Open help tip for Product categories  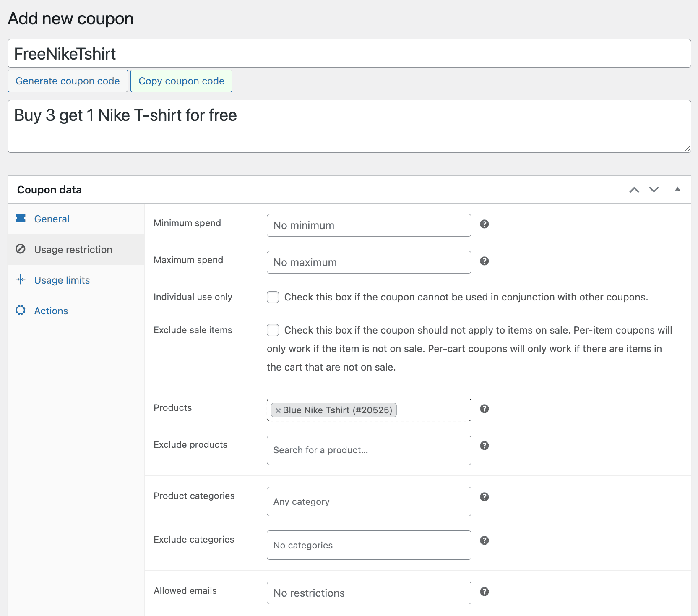pyautogui.click(x=484, y=497)
